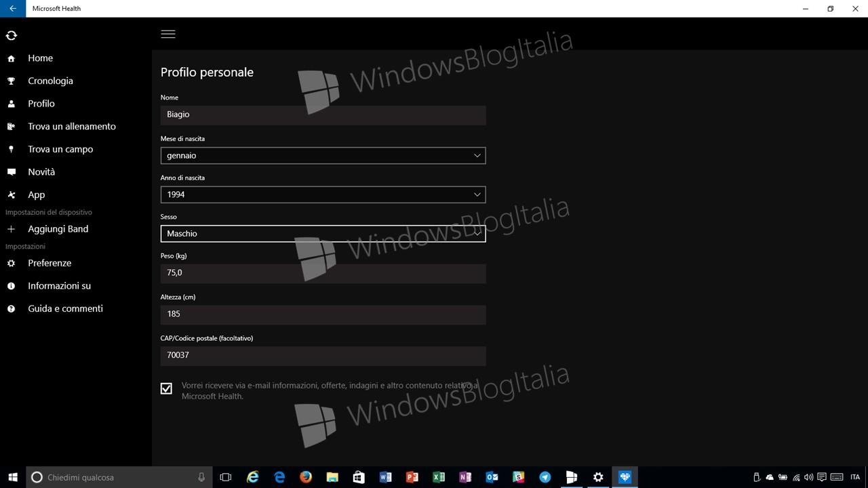Open Settings gear in taskbar
This screenshot has width=868, height=488.
tap(598, 477)
